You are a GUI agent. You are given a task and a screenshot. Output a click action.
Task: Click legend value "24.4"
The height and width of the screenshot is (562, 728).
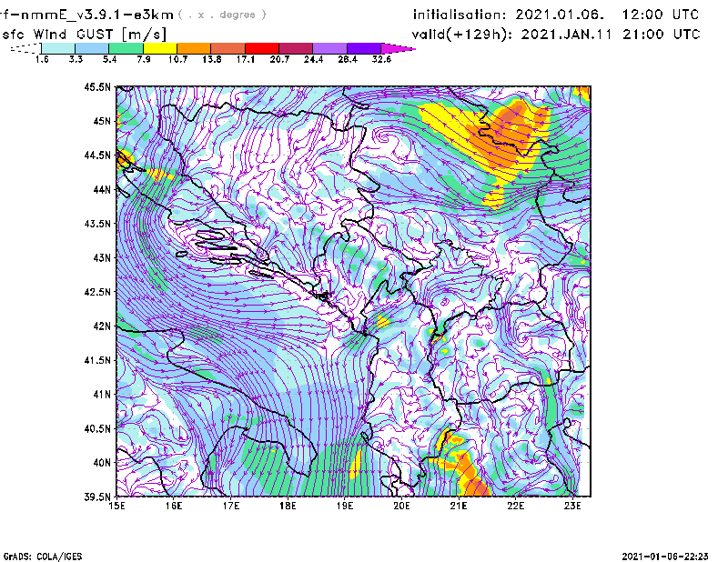click(x=313, y=59)
